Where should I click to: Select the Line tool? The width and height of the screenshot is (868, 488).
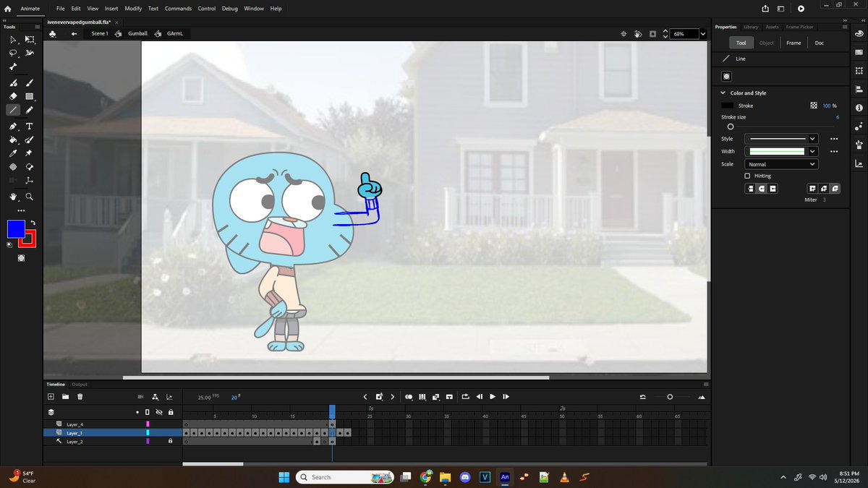(13, 110)
